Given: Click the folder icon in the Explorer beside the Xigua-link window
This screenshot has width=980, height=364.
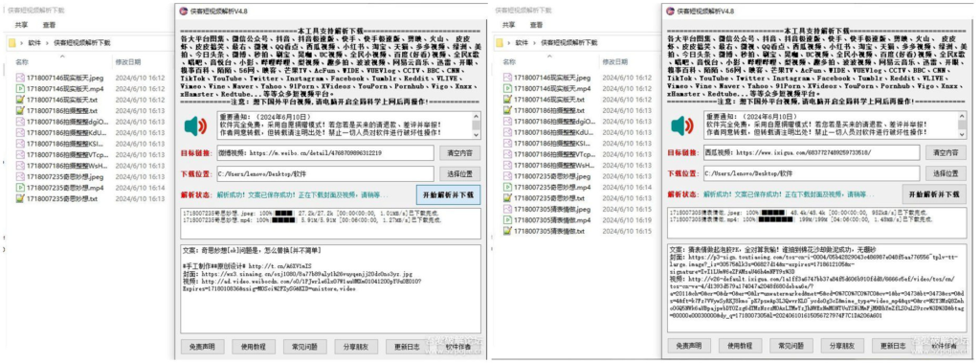Looking at the screenshot, I should (500, 42).
